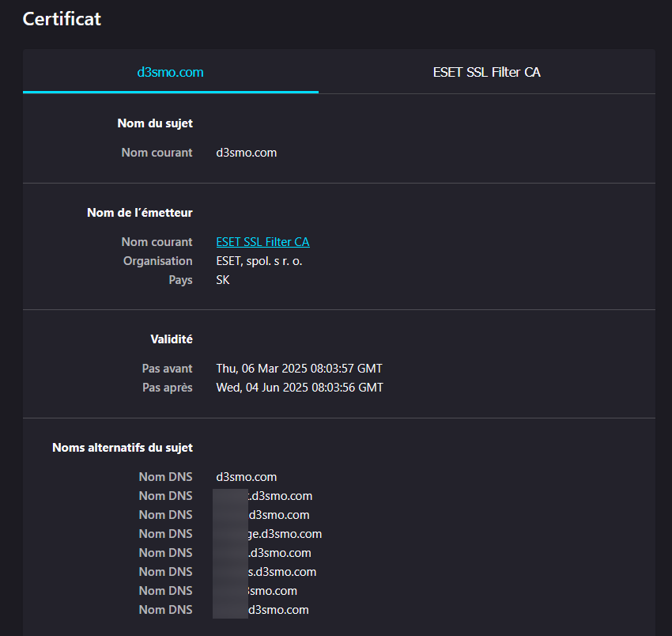Click the Pas avant label
The image size is (672, 636).
click(167, 369)
